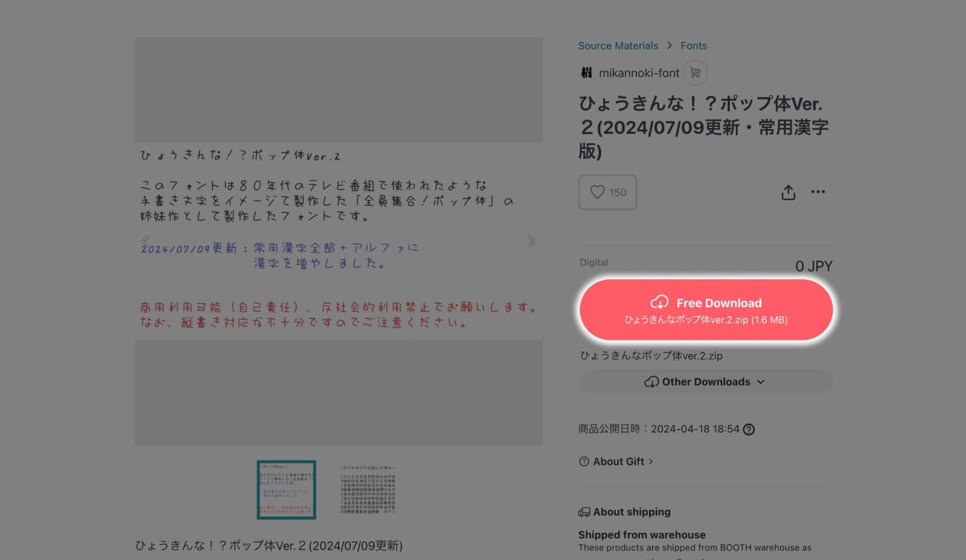
Task: Open the ellipsis more-options menu
Action: (x=819, y=192)
